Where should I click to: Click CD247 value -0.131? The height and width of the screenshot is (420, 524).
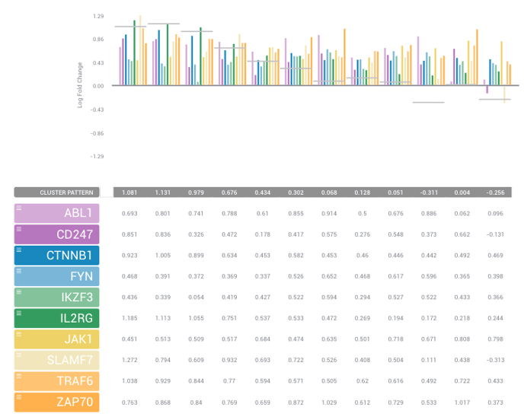(x=495, y=234)
